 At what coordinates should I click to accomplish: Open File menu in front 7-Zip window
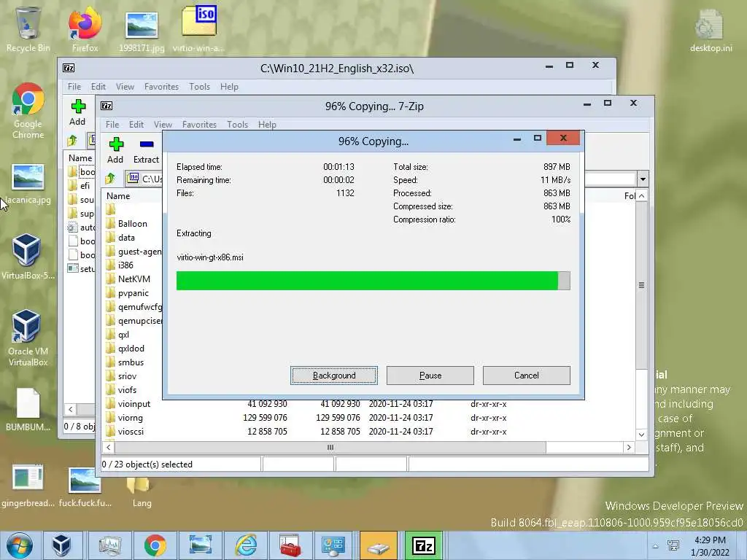(112, 124)
